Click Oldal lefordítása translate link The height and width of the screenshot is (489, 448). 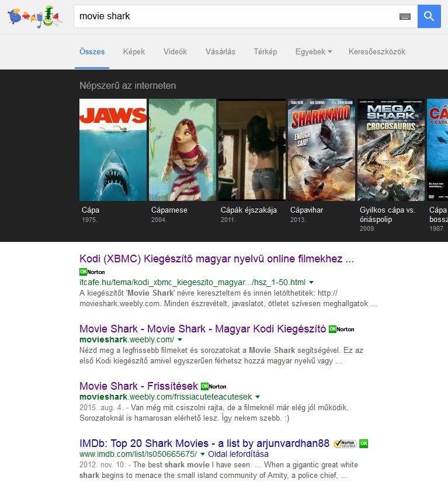tap(238, 454)
